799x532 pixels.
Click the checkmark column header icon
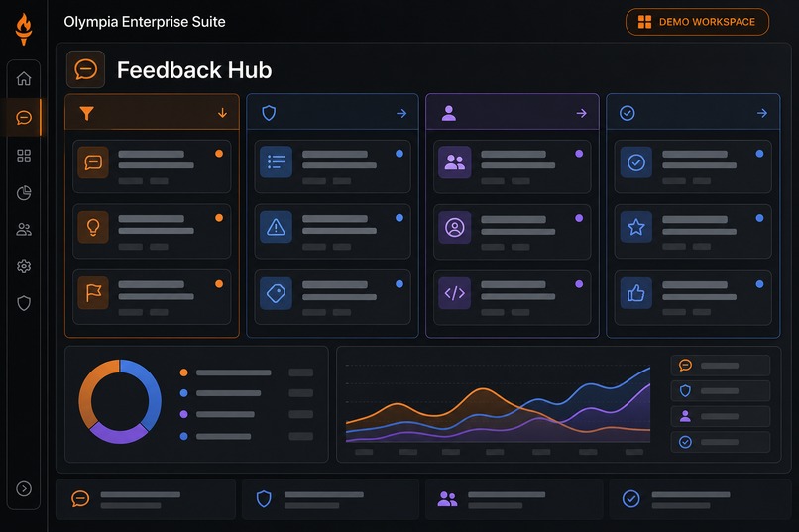coord(627,113)
